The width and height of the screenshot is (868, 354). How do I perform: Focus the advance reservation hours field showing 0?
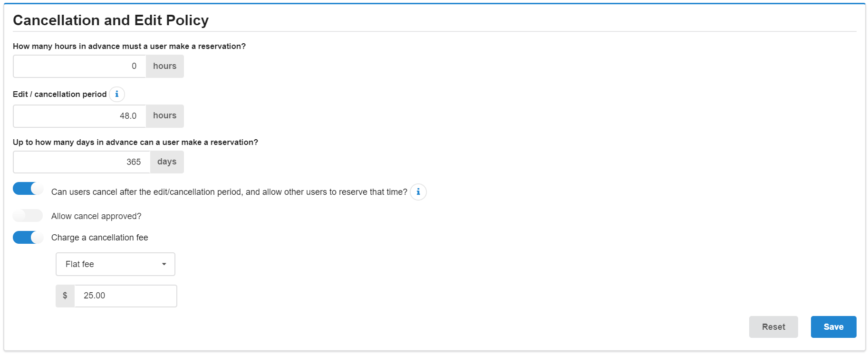79,66
